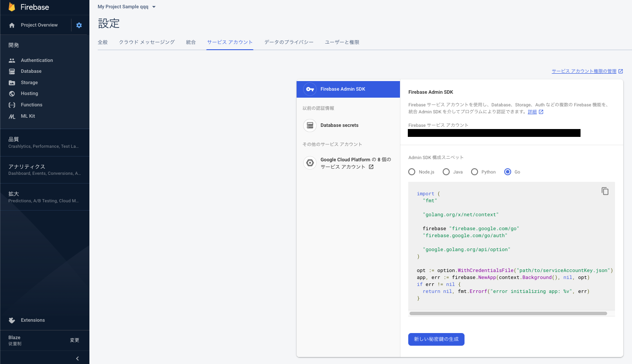The image size is (632, 364).
Task: Click the その他のサービス アカウント label
Action: coord(332,144)
